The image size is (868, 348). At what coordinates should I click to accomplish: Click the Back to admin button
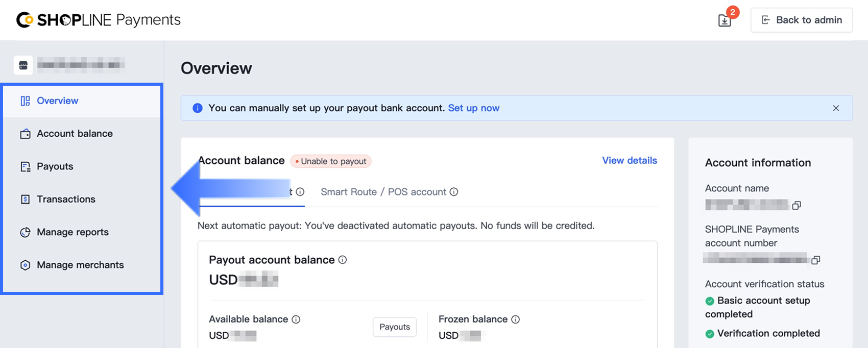pyautogui.click(x=801, y=20)
